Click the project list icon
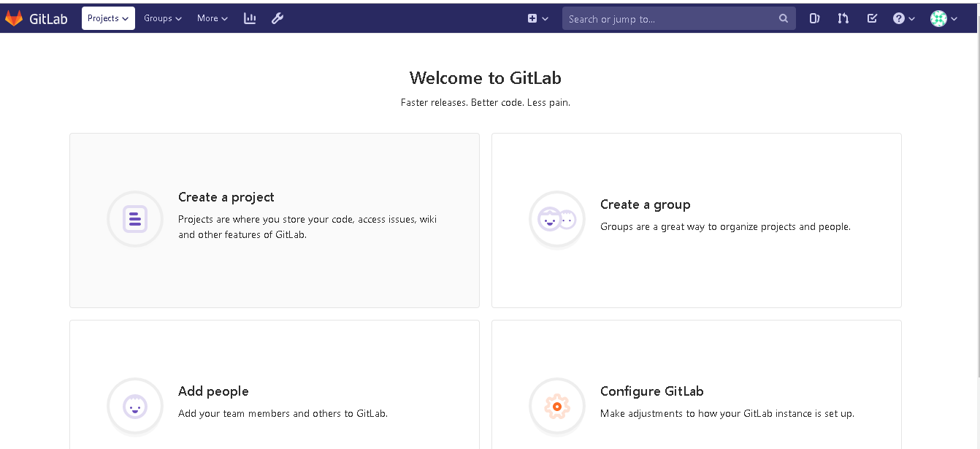The height and width of the screenshot is (449, 980). click(135, 219)
